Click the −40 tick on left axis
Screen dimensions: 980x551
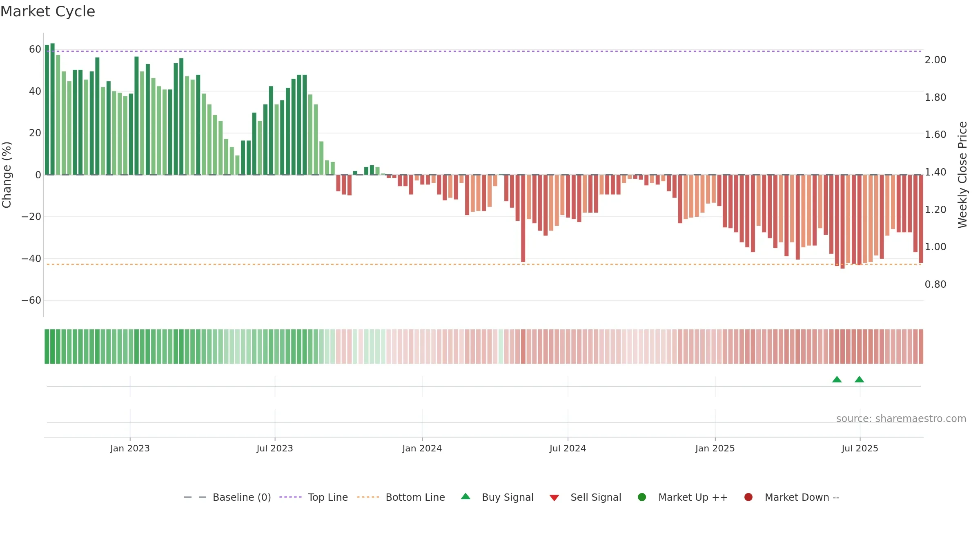click(31, 259)
